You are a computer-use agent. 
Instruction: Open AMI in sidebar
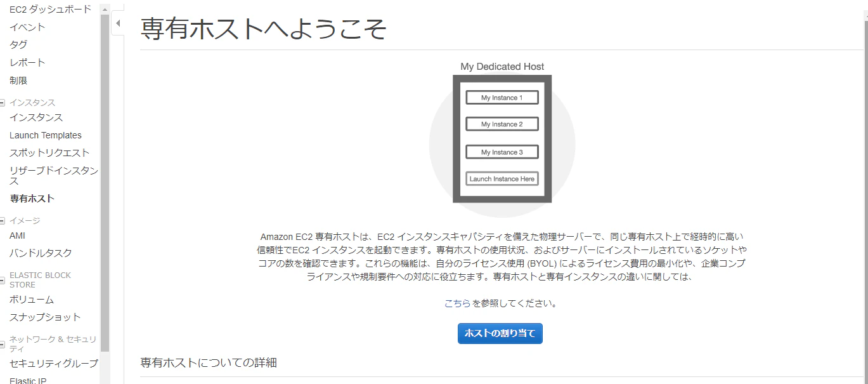point(17,235)
